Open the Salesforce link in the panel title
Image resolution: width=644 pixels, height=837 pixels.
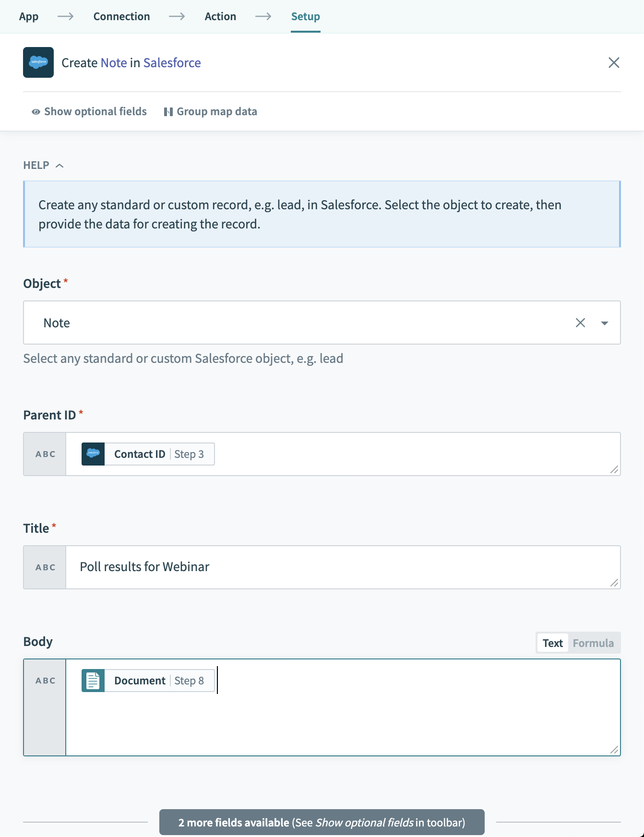click(x=172, y=62)
